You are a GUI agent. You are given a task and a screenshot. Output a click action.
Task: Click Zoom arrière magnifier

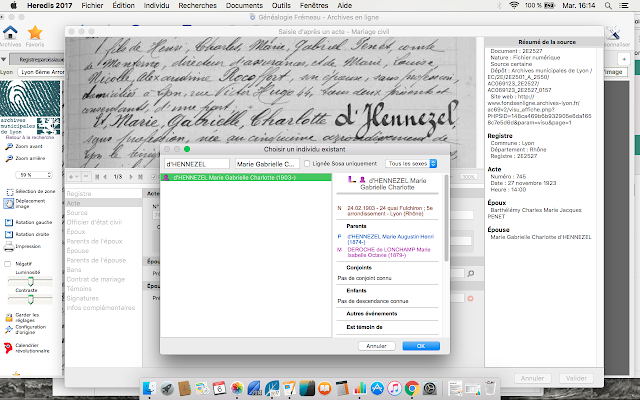click(x=9, y=158)
